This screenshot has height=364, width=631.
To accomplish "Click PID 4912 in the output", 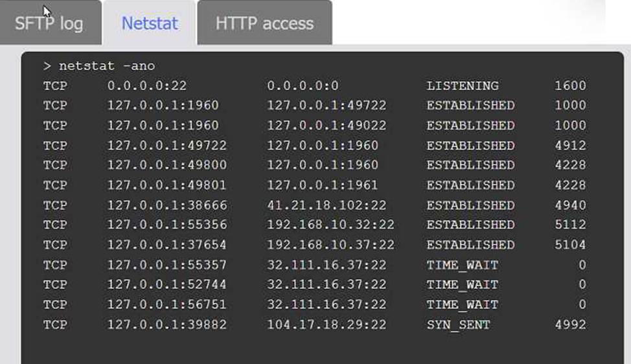I will pyautogui.click(x=569, y=146).
